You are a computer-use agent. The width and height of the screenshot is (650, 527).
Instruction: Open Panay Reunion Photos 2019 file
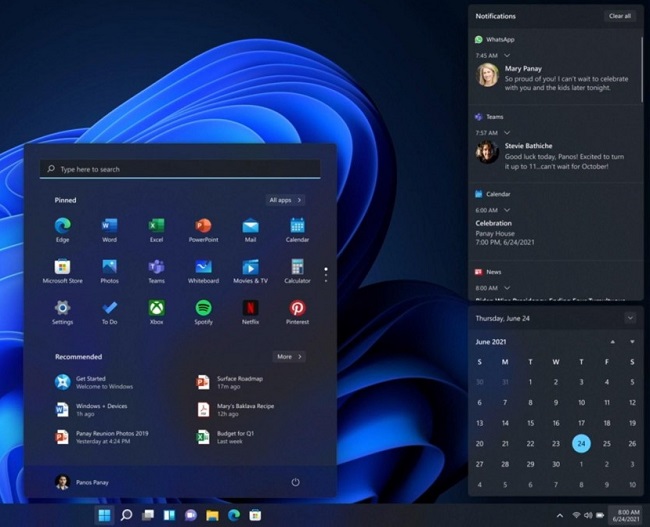[x=102, y=437]
